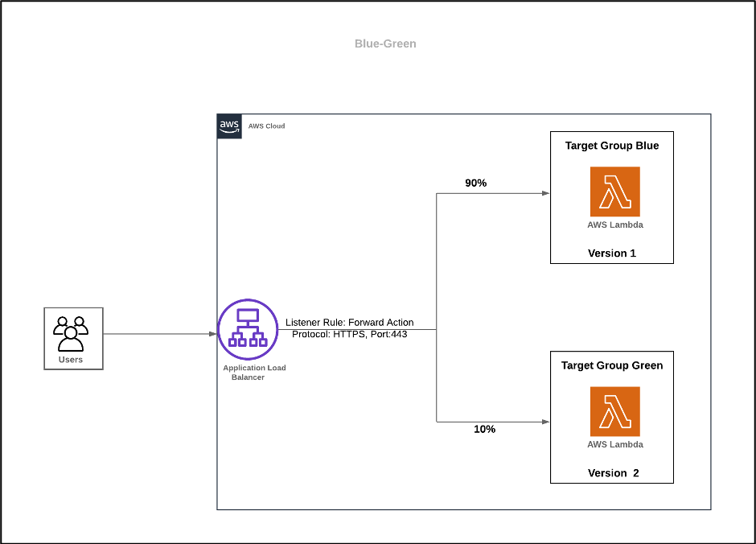Click the Listener Rule: Forward Action text
The height and width of the screenshot is (544, 756).
pyautogui.click(x=350, y=322)
